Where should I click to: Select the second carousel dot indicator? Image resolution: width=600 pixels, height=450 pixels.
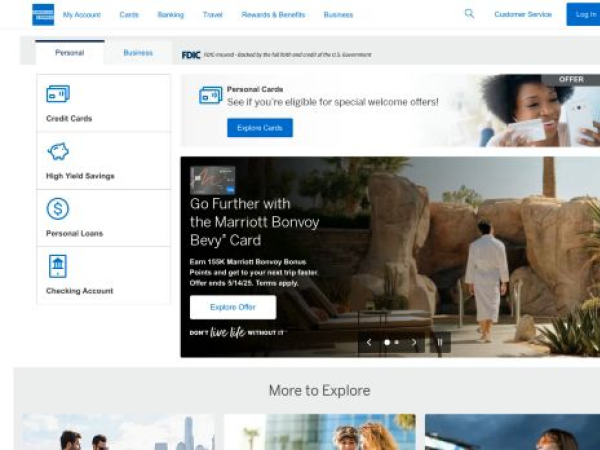pyautogui.click(x=396, y=342)
